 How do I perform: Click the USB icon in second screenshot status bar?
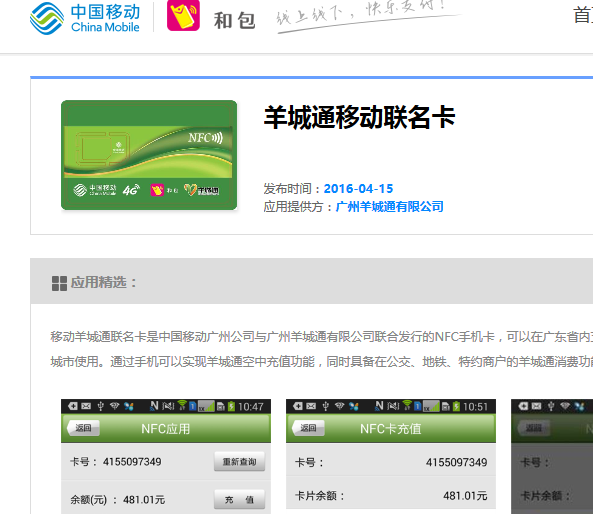[326, 406]
